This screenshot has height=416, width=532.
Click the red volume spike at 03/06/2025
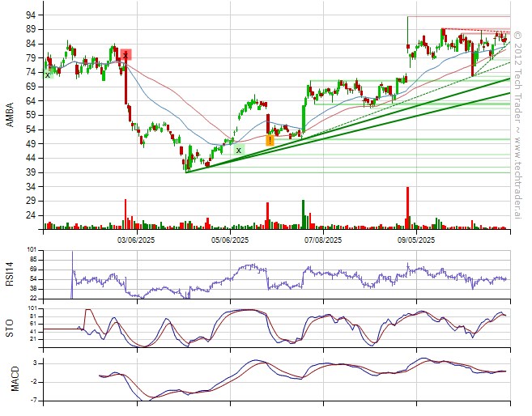(x=126, y=214)
